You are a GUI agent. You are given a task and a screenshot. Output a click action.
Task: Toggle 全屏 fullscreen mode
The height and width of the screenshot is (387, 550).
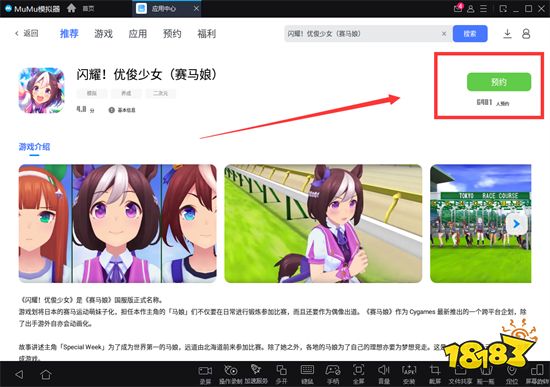358,374
